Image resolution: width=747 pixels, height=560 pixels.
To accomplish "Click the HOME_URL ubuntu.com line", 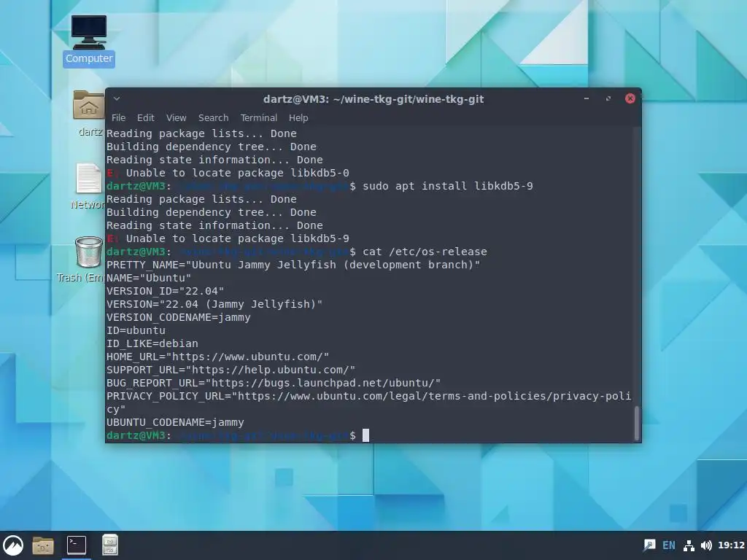I will point(217,357).
